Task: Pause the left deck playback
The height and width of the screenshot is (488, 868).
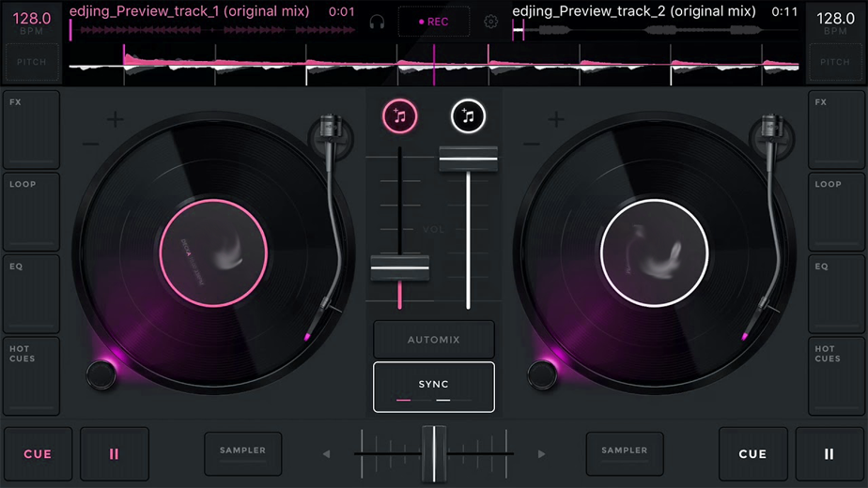Action: 115,453
